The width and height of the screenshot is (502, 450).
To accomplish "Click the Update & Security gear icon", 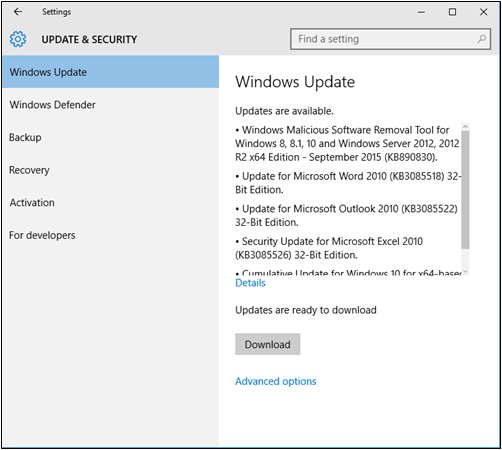I will click(18, 39).
